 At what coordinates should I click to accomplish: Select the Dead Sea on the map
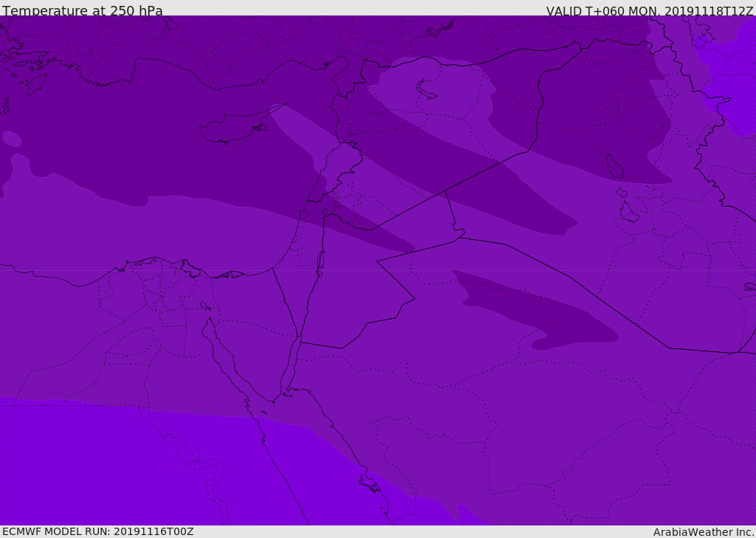coord(320,261)
